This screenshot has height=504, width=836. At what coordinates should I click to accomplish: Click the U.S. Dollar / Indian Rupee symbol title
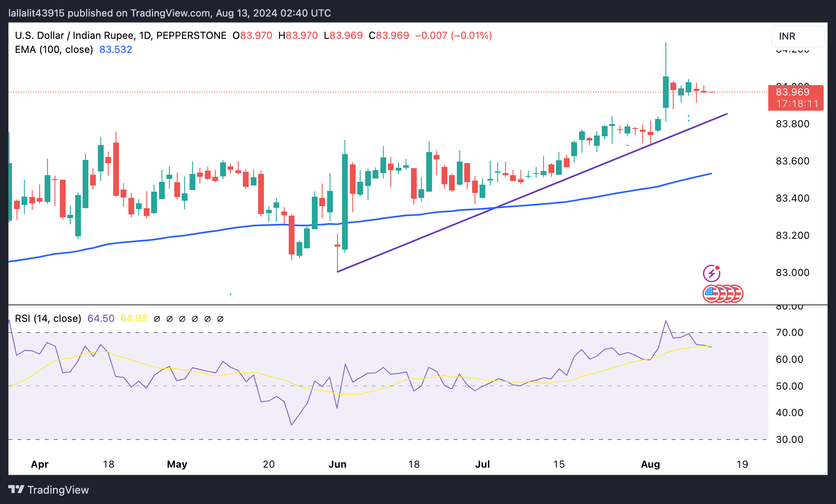pos(74,36)
